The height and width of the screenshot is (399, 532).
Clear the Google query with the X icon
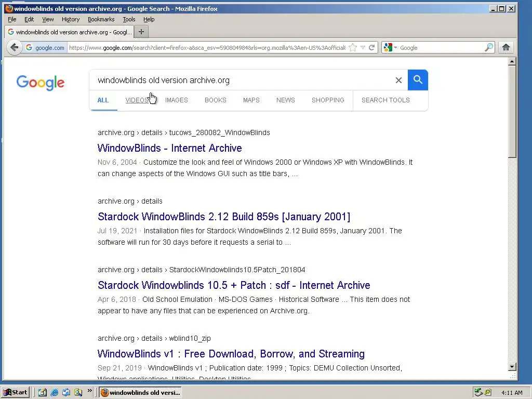coord(398,81)
